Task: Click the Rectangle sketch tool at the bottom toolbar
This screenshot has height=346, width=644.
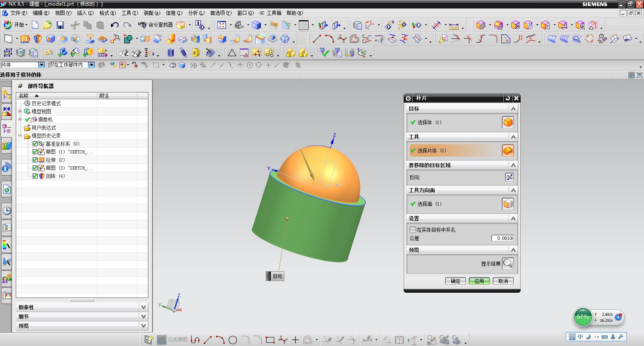Action: (270, 340)
